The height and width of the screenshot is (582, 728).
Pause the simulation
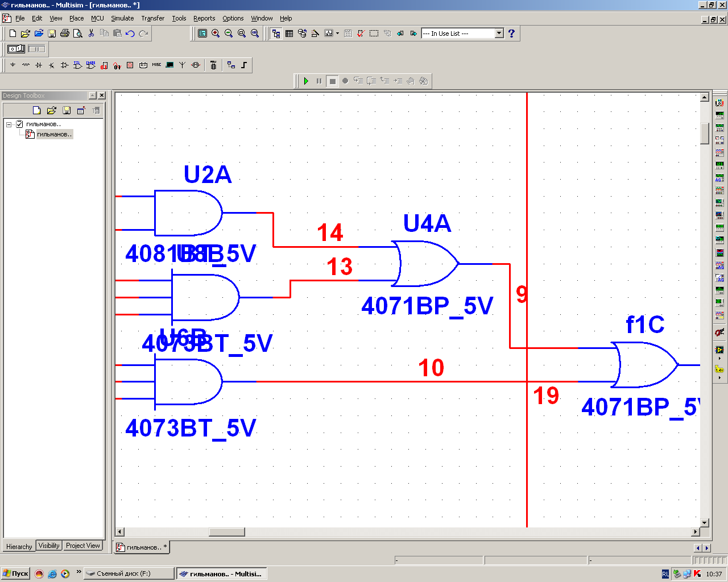[319, 81]
